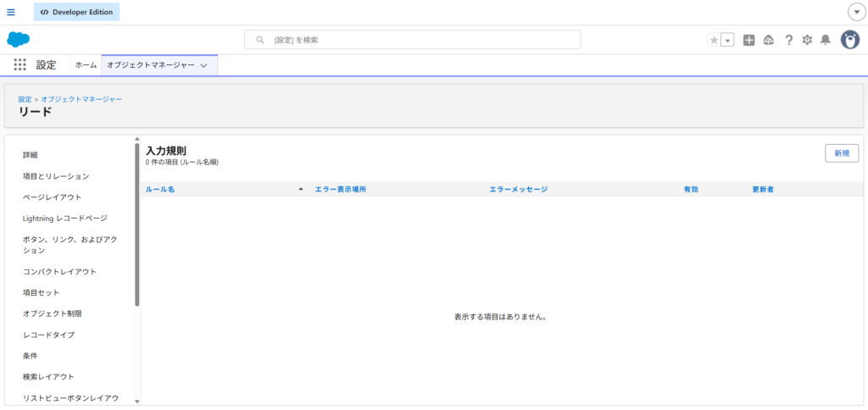Expand the favorites list dropdown arrow

(x=727, y=41)
